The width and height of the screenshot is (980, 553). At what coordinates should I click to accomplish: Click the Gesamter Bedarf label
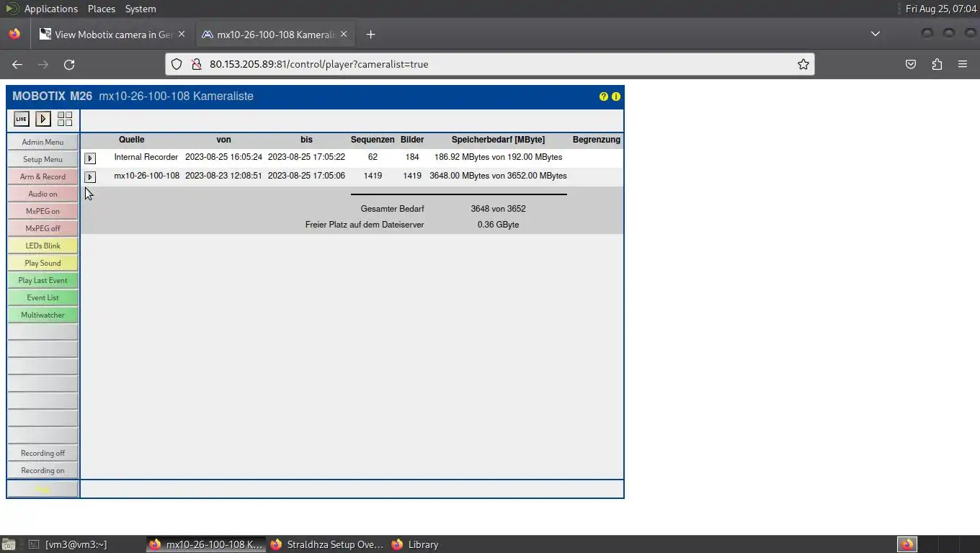[392, 209]
